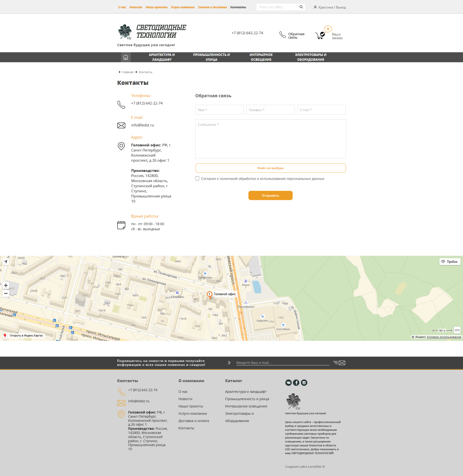Open the Instagram social page
The height and width of the screenshot is (476, 463).
coord(304,383)
